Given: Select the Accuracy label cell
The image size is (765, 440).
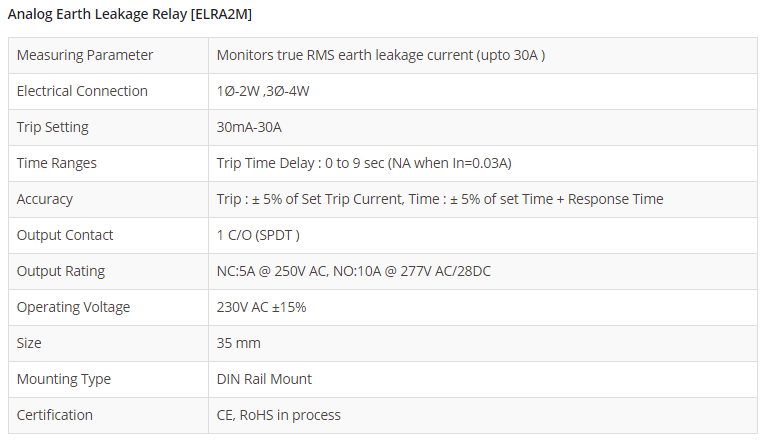Looking at the screenshot, I should 45,199.
